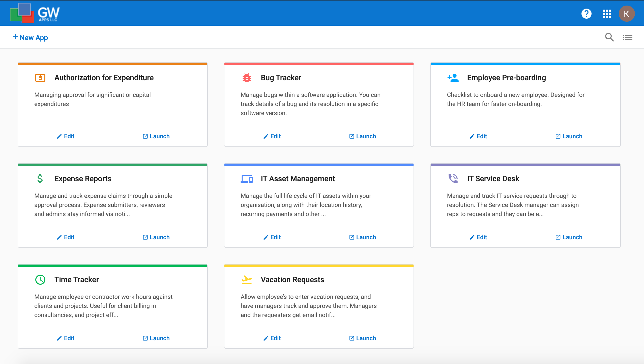Launch the Bug Tracker app
644x364 pixels.
pos(362,136)
